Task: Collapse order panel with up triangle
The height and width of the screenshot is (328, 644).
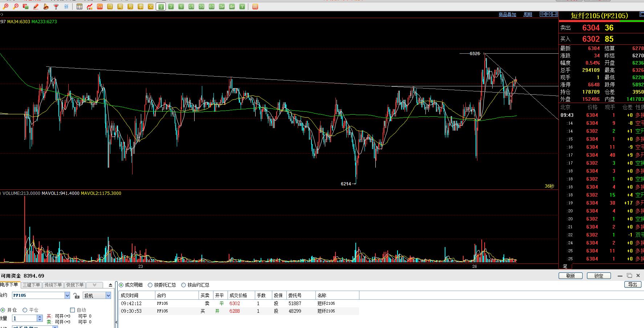Action: tap(111, 285)
